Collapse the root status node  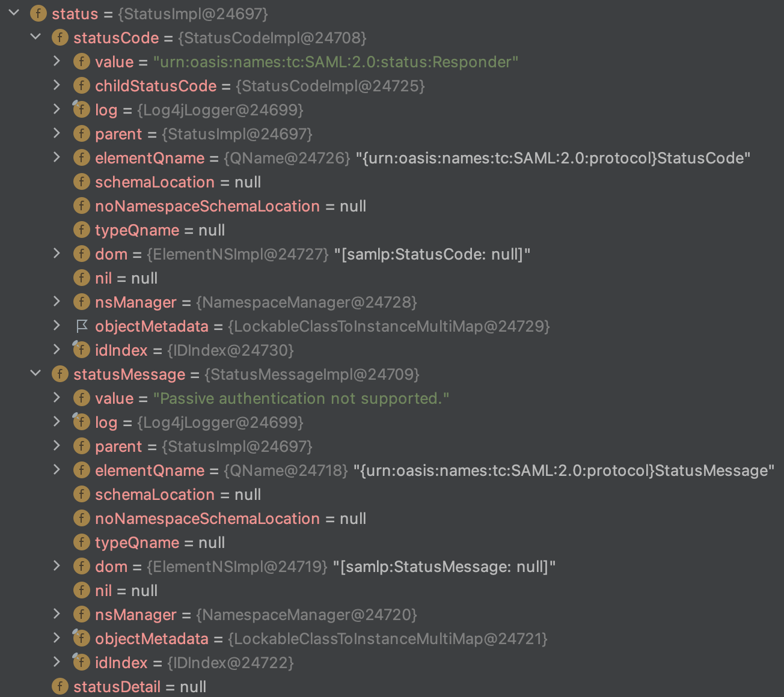click(14, 13)
